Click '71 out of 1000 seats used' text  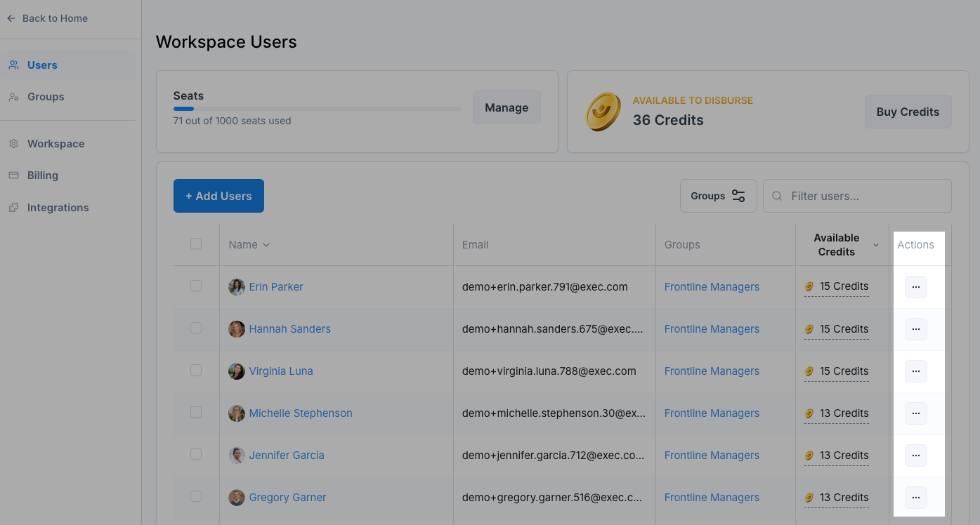tap(232, 121)
